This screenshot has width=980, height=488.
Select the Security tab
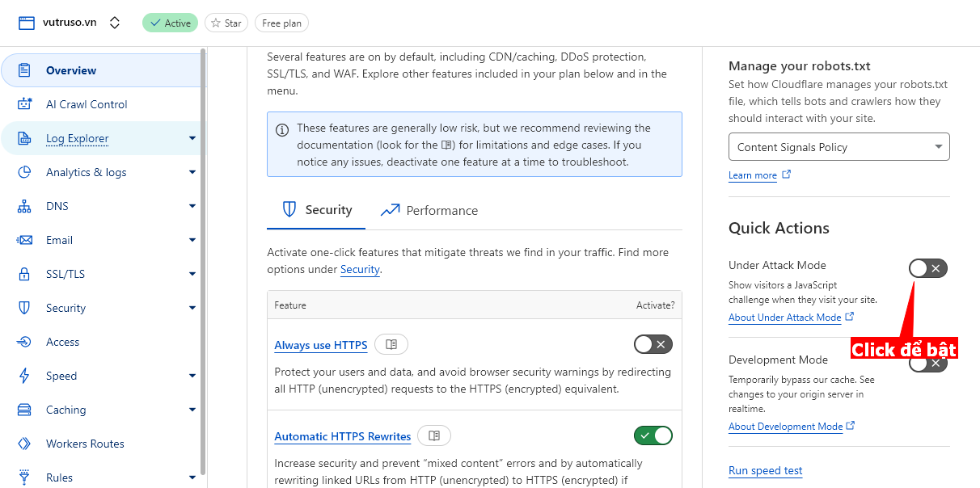point(316,210)
